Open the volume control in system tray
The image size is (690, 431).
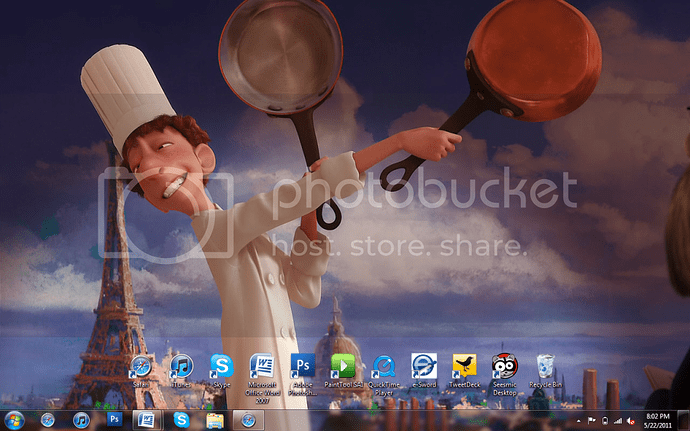(x=630, y=419)
